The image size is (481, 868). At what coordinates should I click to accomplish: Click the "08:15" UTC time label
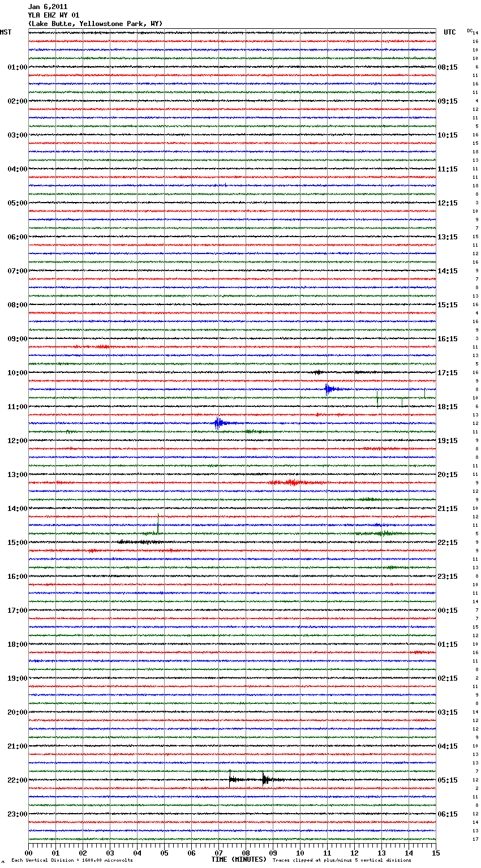point(448,67)
